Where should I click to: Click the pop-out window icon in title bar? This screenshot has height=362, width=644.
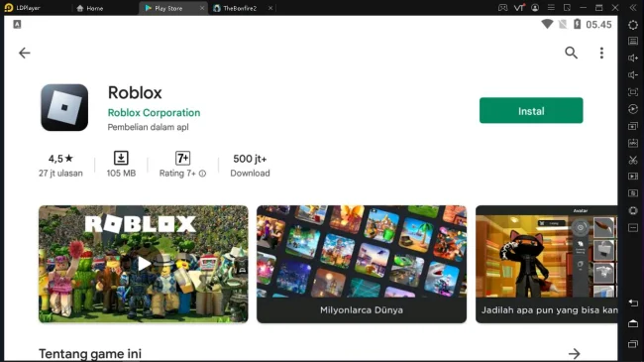point(567,8)
